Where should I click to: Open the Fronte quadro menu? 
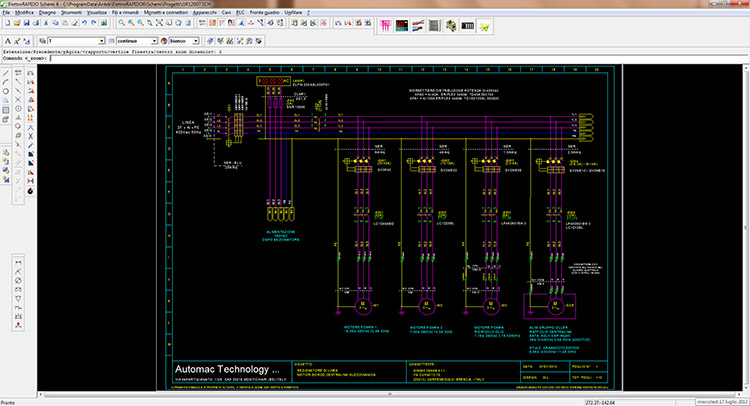265,12
